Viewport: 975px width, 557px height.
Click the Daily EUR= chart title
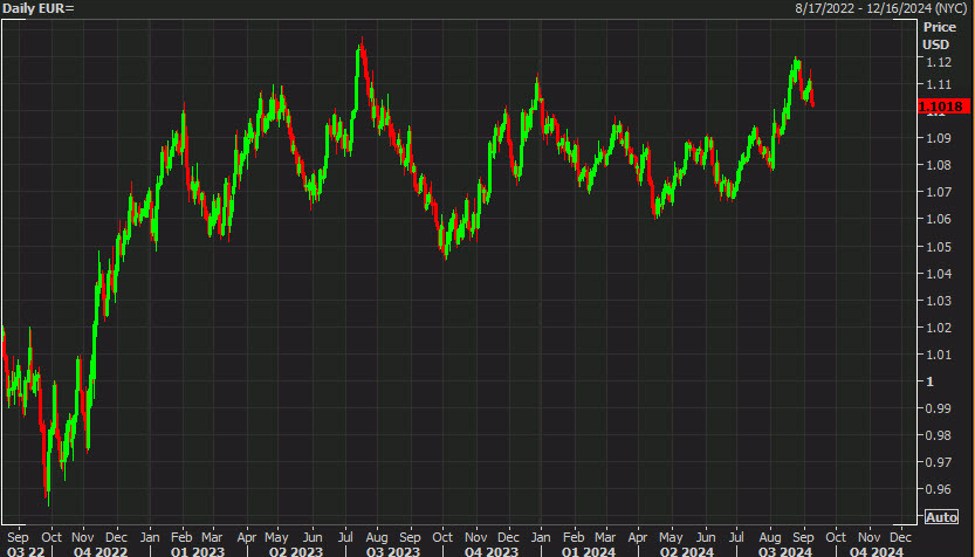(38, 8)
